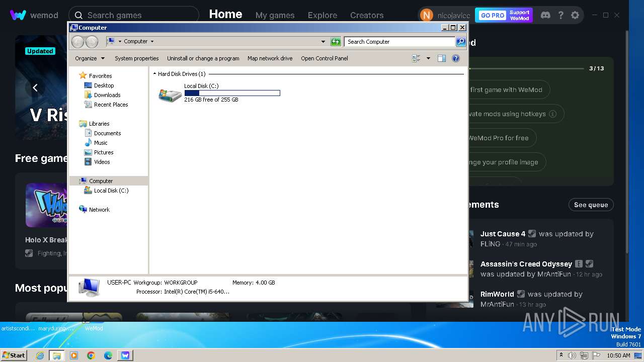Toggle the preview pane icon

pos(442,58)
